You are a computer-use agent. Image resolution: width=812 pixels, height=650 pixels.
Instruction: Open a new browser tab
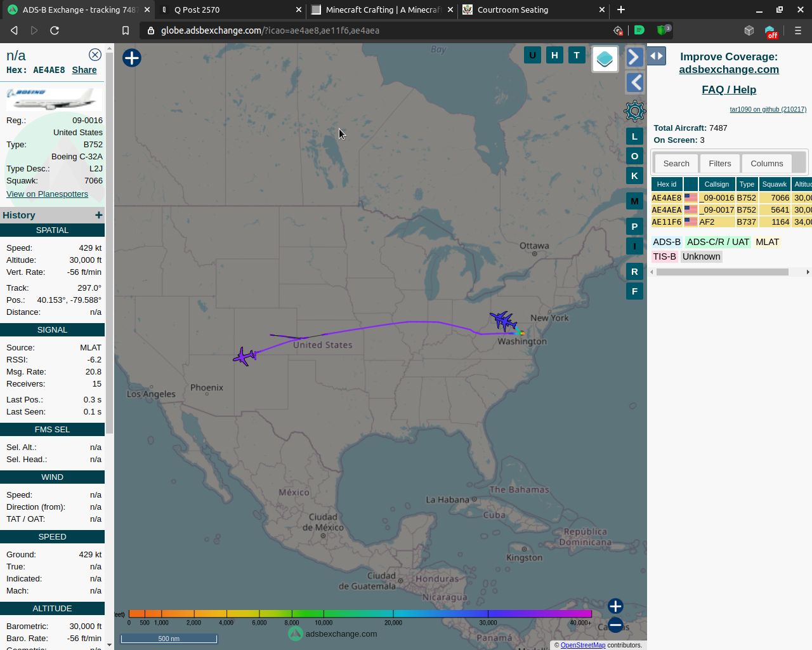click(x=621, y=10)
